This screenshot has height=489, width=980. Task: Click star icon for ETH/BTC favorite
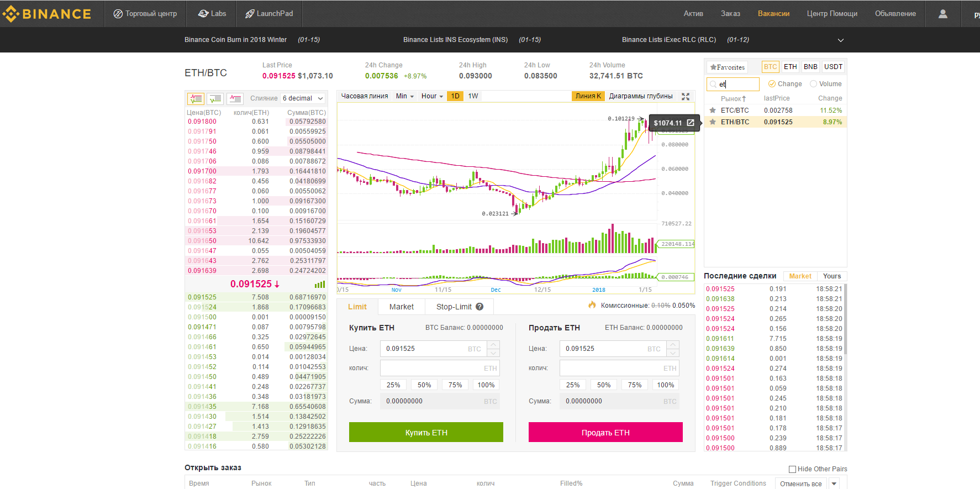[x=713, y=122]
